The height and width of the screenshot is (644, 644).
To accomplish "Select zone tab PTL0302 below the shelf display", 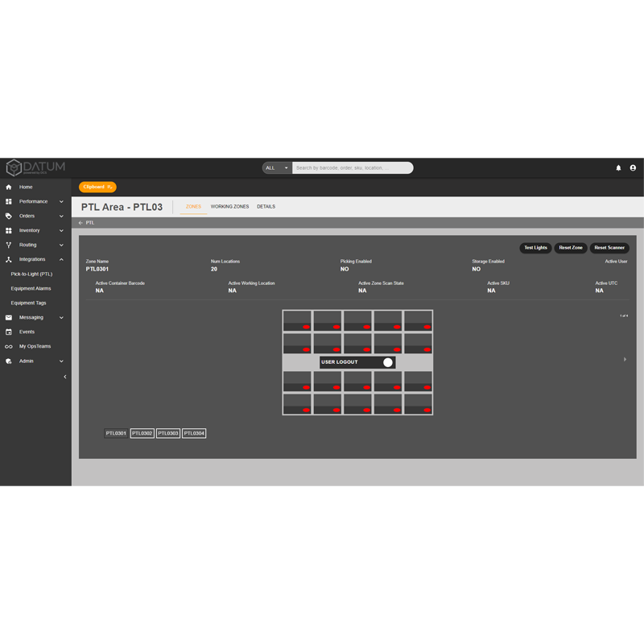I will (x=142, y=432).
